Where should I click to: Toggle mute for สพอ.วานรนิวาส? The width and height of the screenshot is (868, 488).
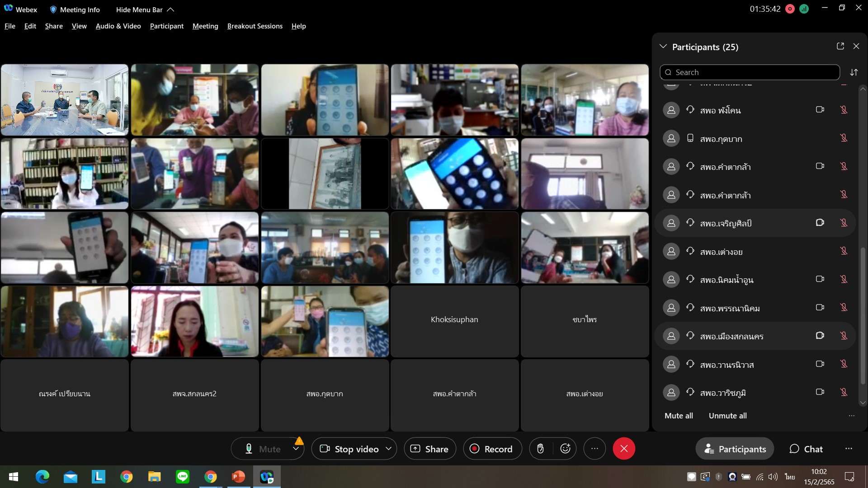click(x=844, y=364)
